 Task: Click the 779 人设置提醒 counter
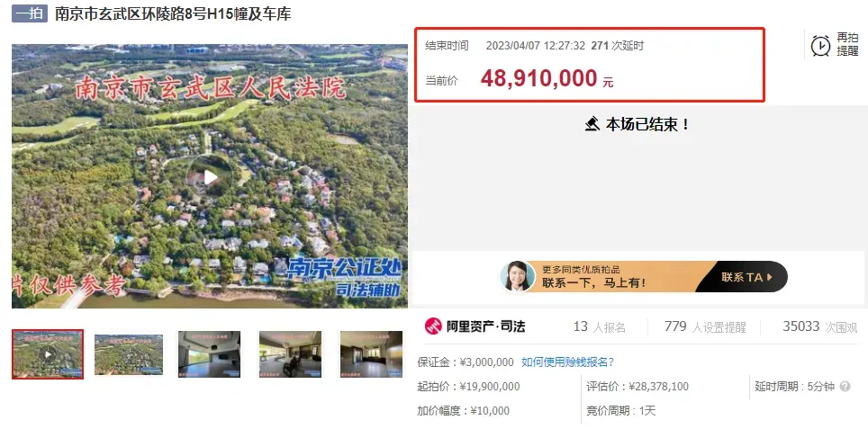pos(705,326)
